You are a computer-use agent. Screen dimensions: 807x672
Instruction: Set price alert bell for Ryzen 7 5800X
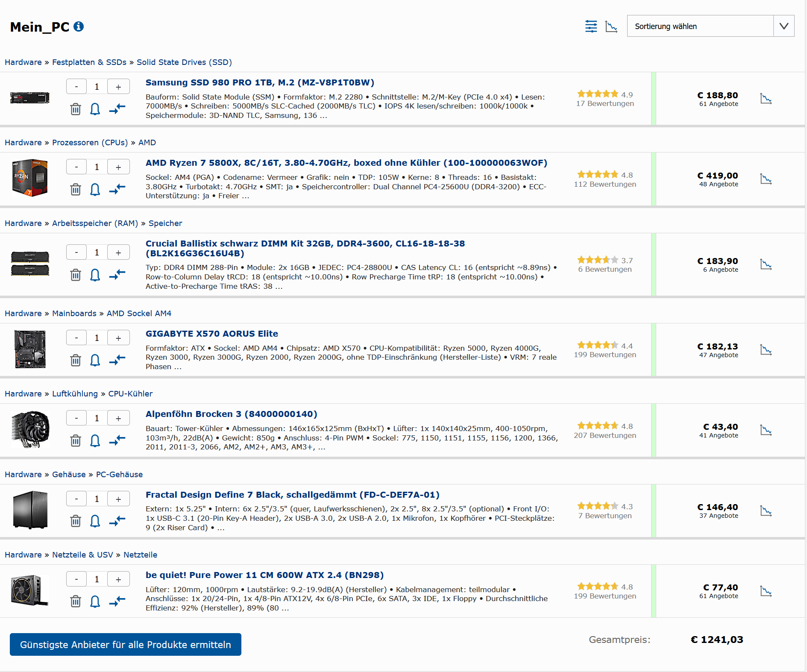click(95, 190)
